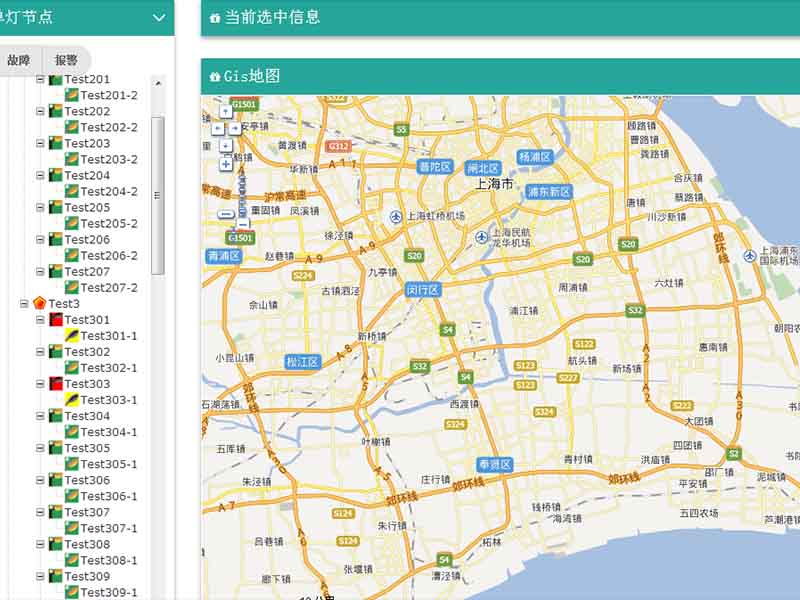Click the green controller icon of Test302
The height and width of the screenshot is (600, 800).
[x=56, y=352]
